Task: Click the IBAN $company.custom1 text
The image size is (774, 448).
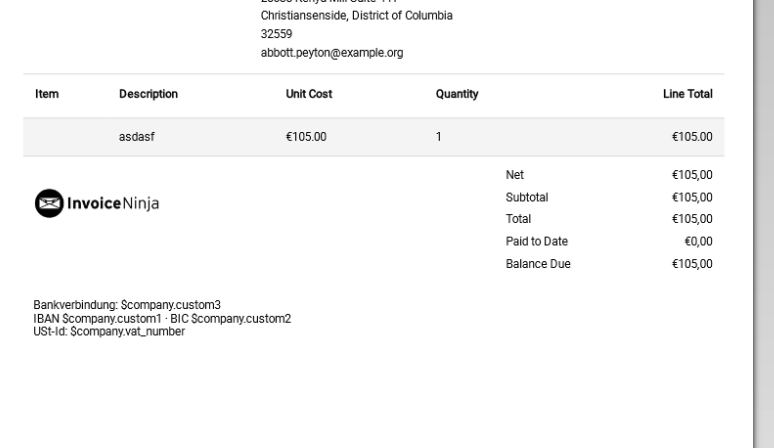Action: 97,319
